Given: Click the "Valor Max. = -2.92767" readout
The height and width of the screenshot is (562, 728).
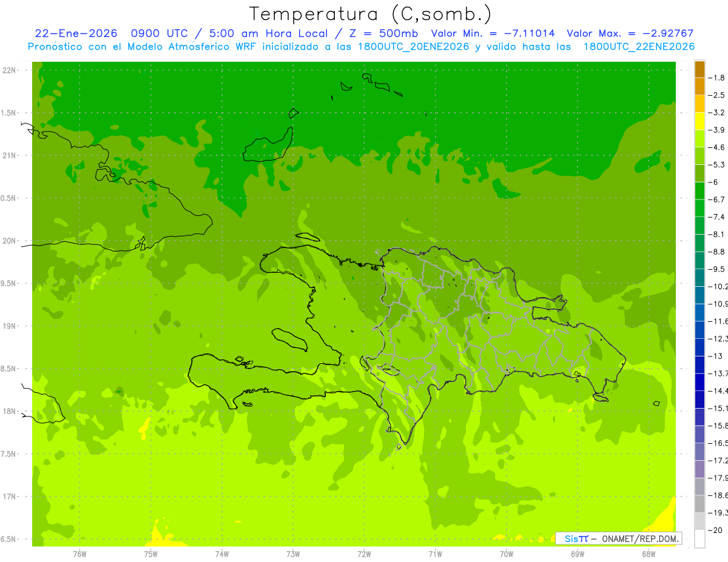Looking at the screenshot, I should click(630, 33).
